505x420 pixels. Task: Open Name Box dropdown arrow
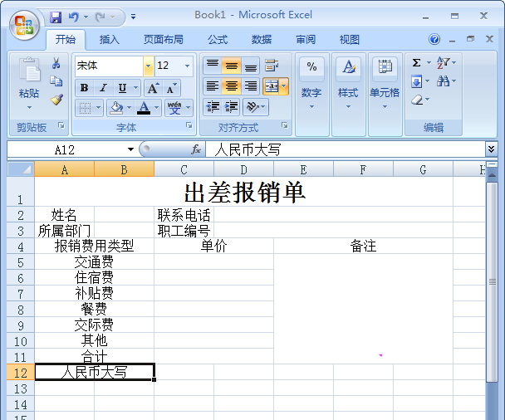(130, 149)
